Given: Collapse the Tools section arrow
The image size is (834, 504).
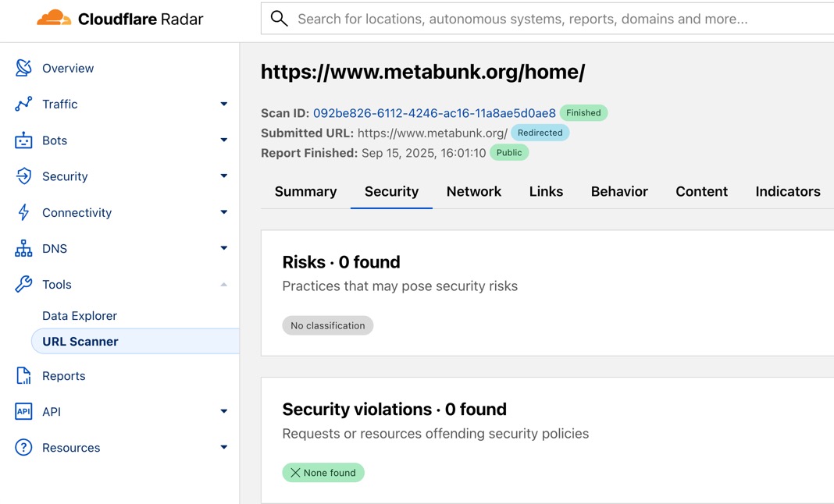Looking at the screenshot, I should [223, 285].
